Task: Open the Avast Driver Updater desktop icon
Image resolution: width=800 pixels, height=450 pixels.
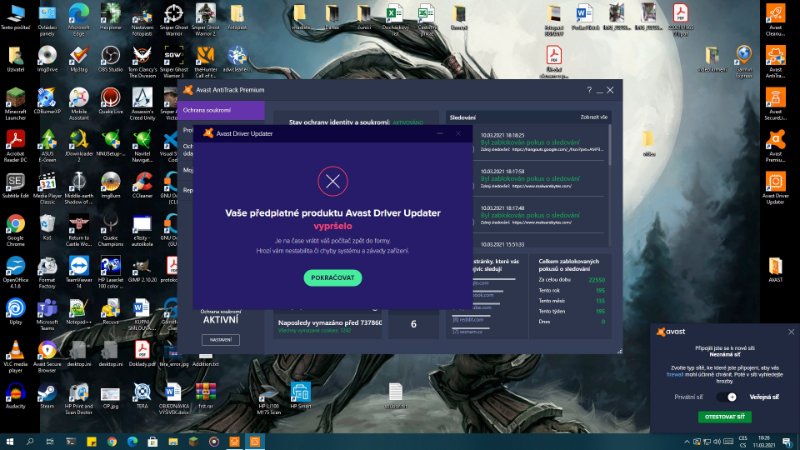Action: (x=776, y=187)
